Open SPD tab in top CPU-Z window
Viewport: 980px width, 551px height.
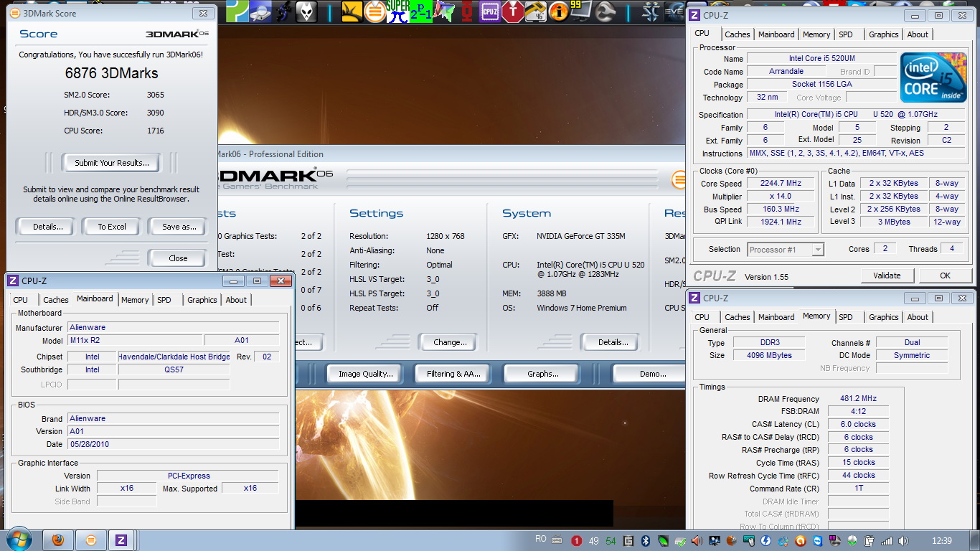[x=846, y=34]
